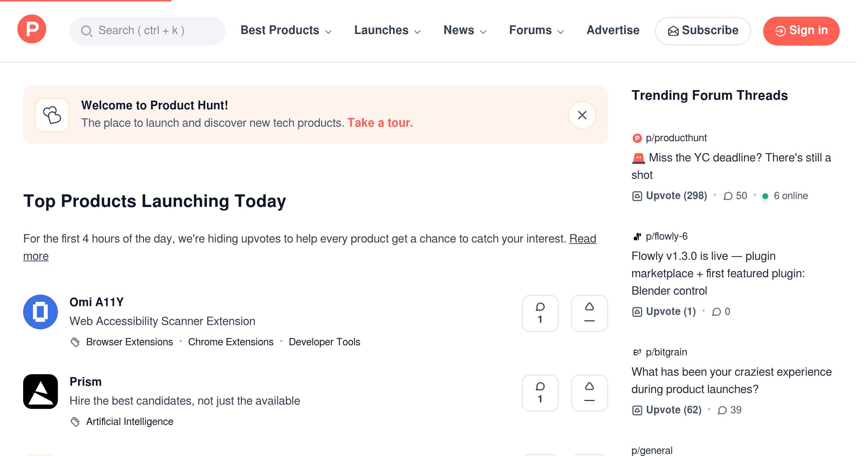Open the Prism product logo
This screenshot has width=868, height=456.
coord(41,392)
